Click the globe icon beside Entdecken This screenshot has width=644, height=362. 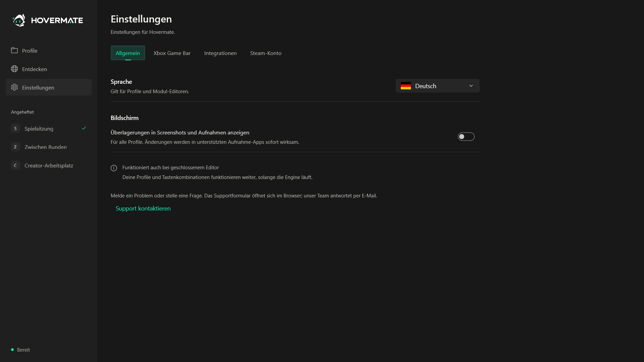[14, 69]
